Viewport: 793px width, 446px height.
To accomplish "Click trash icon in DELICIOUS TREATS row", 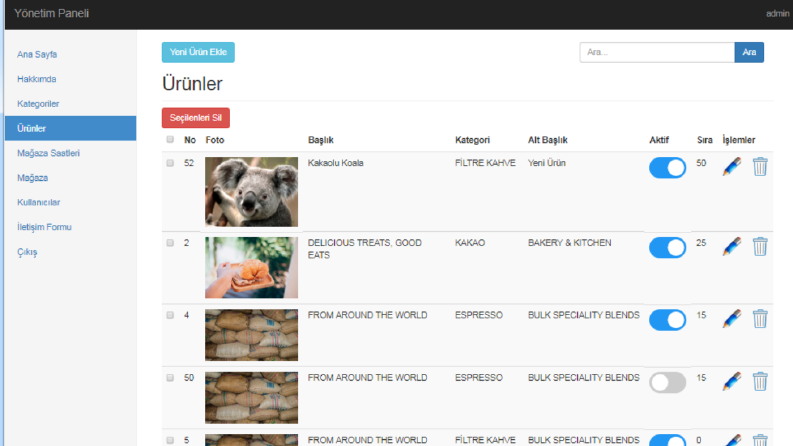I will pyautogui.click(x=760, y=246).
